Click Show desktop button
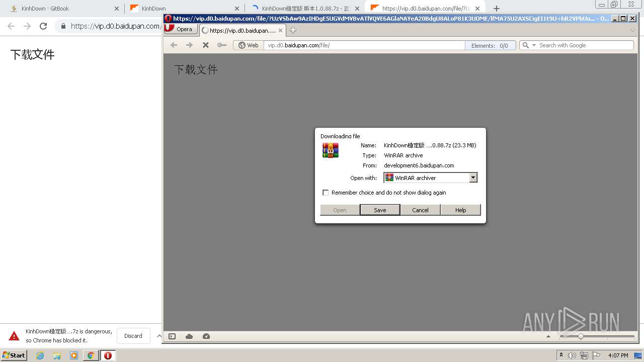Image resolution: width=644 pixels, height=362 pixels. pyautogui.click(x=638, y=355)
